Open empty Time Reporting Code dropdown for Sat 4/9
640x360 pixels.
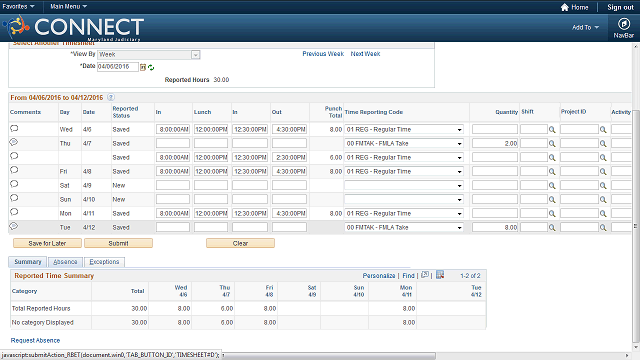click(404, 185)
